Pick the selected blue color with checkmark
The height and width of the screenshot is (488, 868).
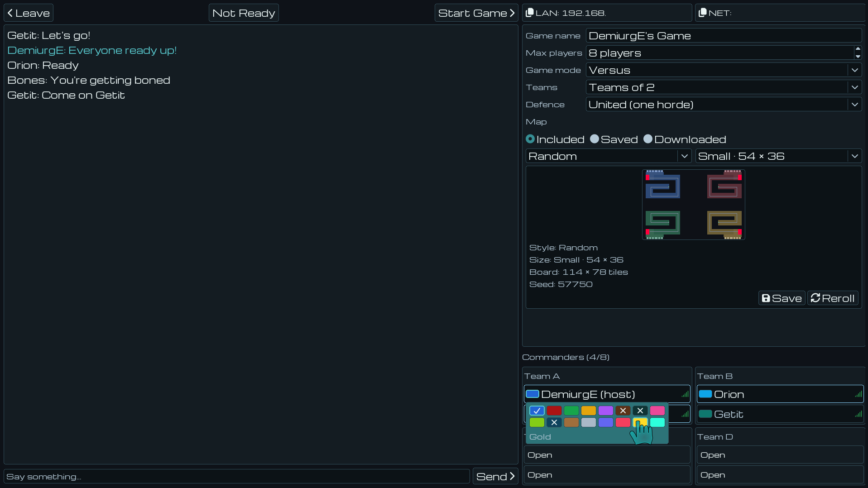tap(537, 411)
